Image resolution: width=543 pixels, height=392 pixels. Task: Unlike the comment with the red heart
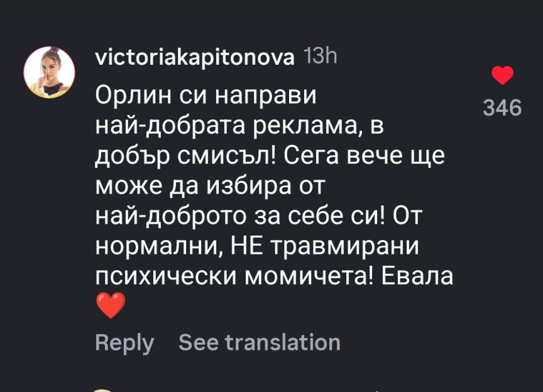coord(502,77)
